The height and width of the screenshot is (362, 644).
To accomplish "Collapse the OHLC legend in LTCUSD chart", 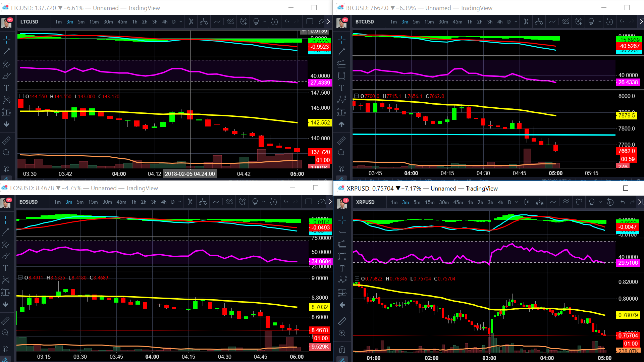I will [21, 96].
